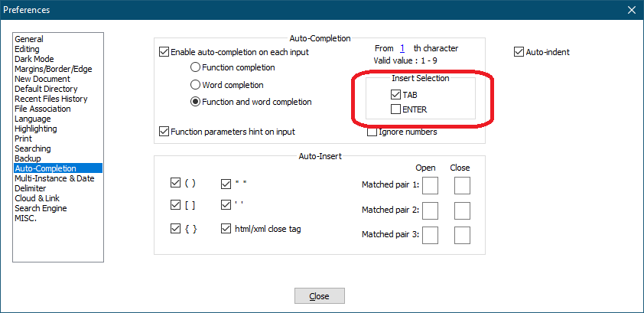This screenshot has height=313, width=644.
Task: Open the General preferences section
Action: coord(29,39)
